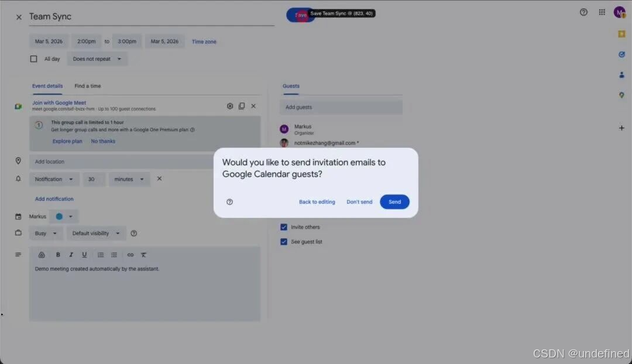Click the event description text area

pos(145,291)
